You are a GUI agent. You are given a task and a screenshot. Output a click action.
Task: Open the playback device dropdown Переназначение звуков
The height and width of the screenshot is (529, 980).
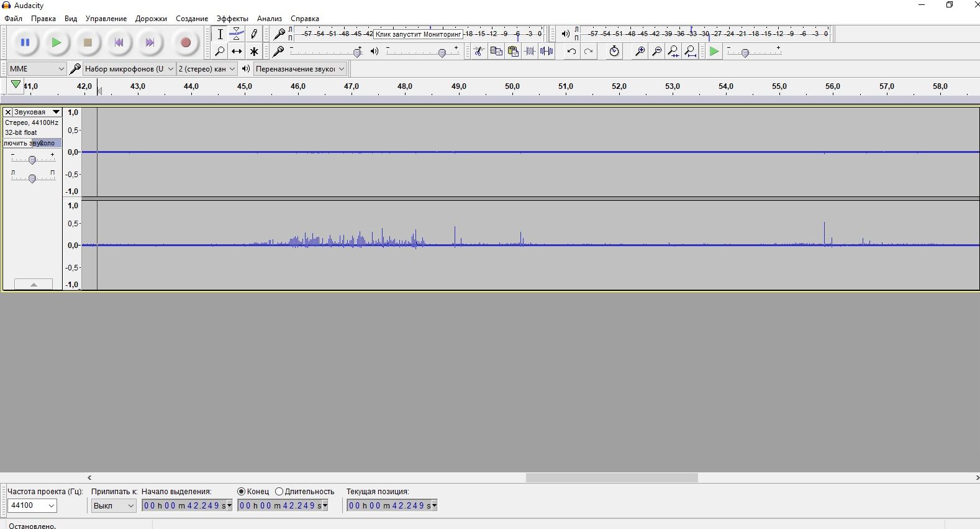pos(300,68)
